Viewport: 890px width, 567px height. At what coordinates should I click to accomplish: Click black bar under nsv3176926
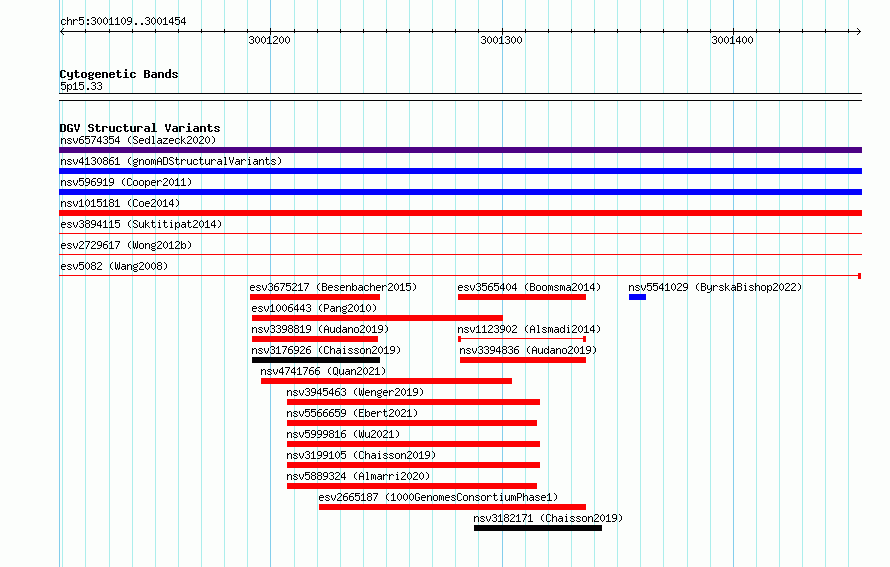point(316,360)
